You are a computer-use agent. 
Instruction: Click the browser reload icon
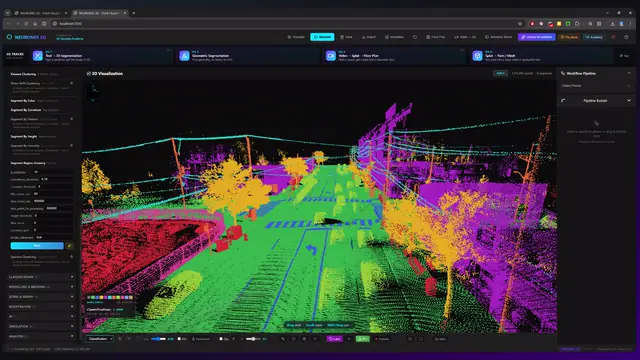[x=26, y=24]
